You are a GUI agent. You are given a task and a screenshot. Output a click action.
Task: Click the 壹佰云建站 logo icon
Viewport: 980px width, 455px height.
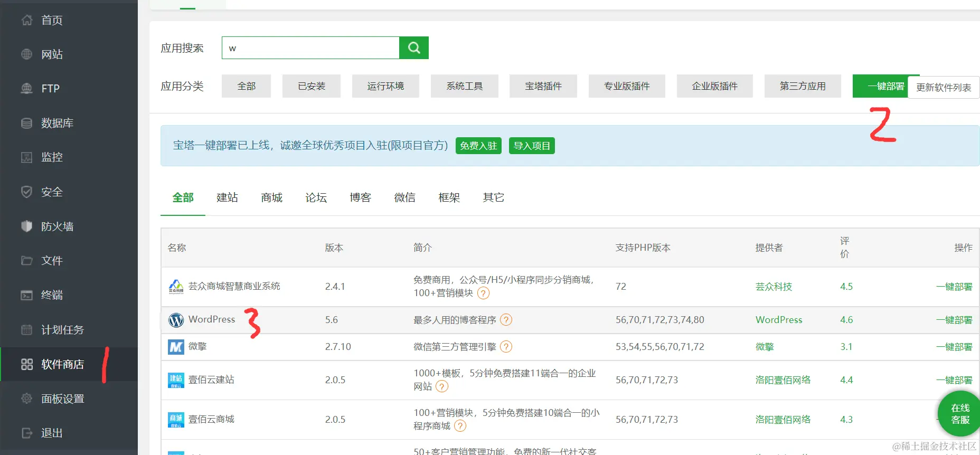coord(176,380)
